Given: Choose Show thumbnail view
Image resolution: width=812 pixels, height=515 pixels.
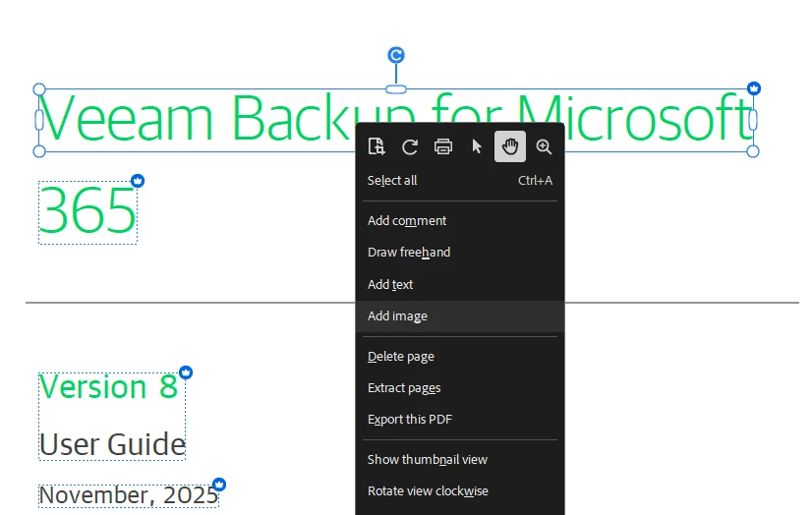Looking at the screenshot, I should tap(460, 459).
